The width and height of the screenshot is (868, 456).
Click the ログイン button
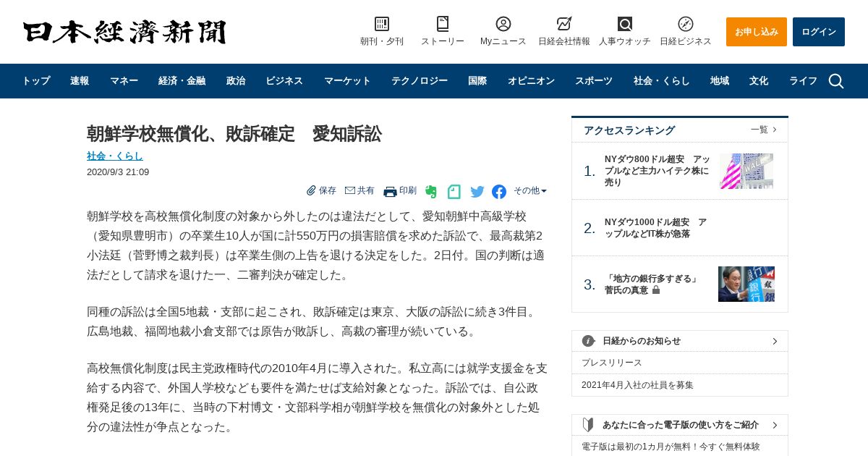point(819,32)
